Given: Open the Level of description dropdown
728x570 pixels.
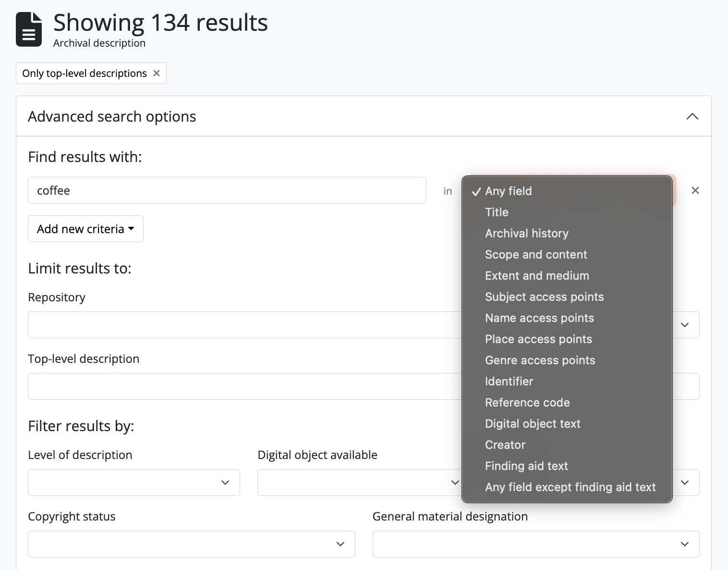Looking at the screenshot, I should (x=133, y=483).
